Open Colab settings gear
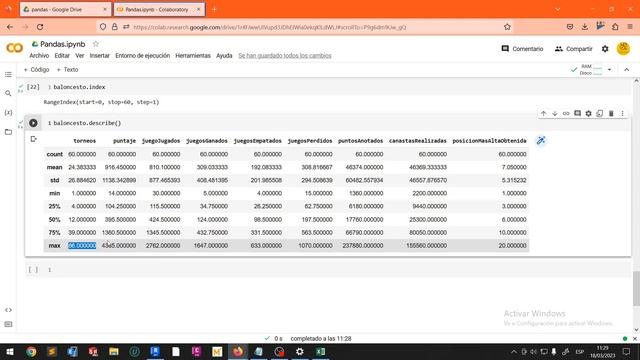The height and width of the screenshot is (360, 640). (x=605, y=49)
